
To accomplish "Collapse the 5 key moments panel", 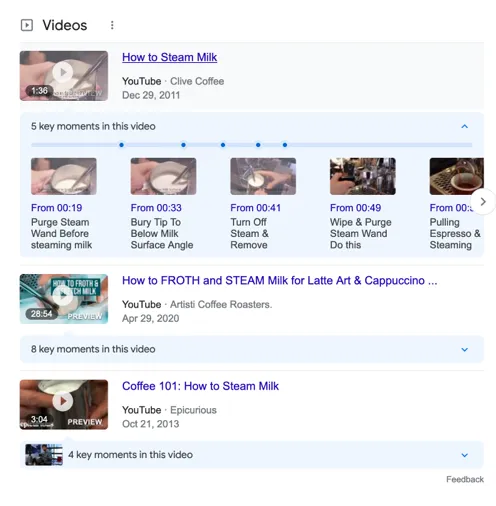I will (464, 126).
